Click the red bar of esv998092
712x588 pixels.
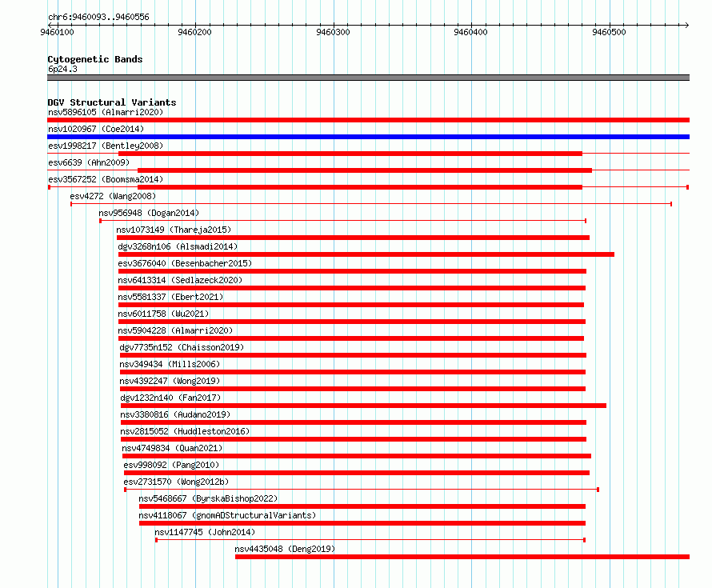[357, 473]
